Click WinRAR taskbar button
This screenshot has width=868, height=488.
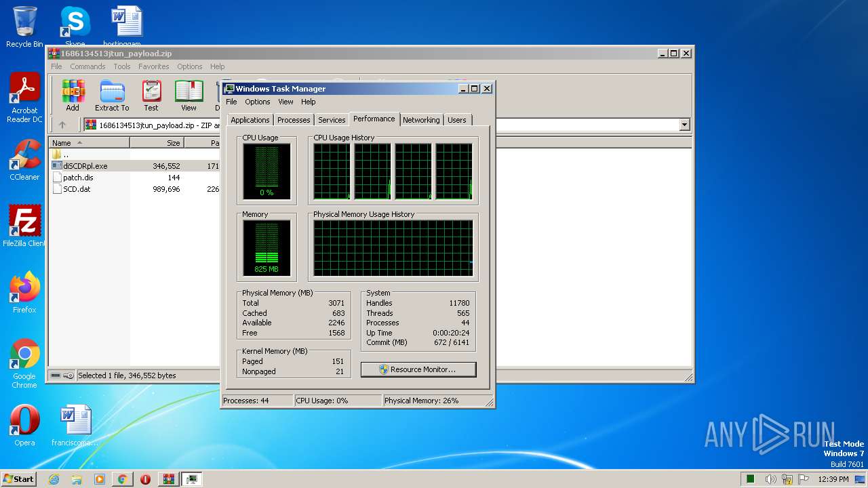coord(168,479)
